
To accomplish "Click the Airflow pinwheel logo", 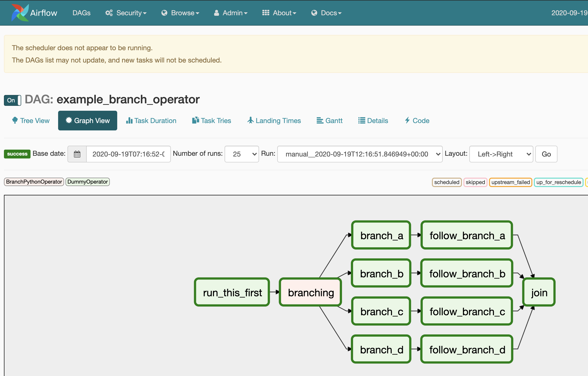I will [20, 13].
